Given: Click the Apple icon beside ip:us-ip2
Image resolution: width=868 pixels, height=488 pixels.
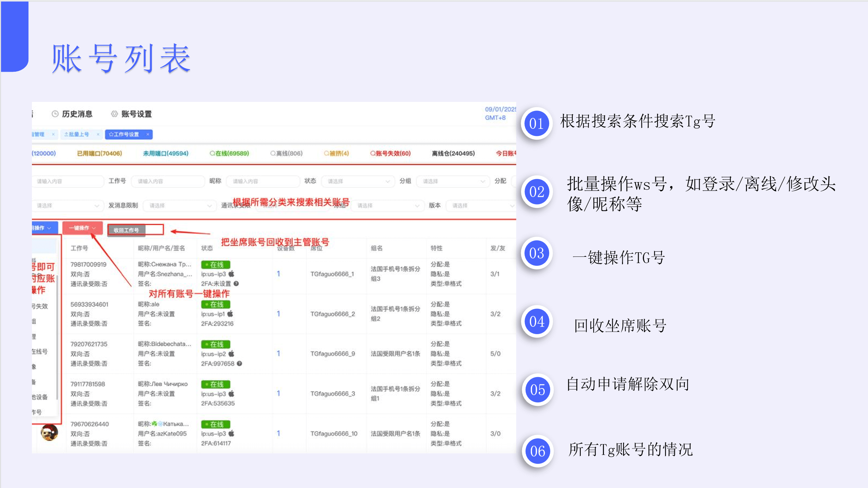Looking at the screenshot, I should tap(231, 354).
